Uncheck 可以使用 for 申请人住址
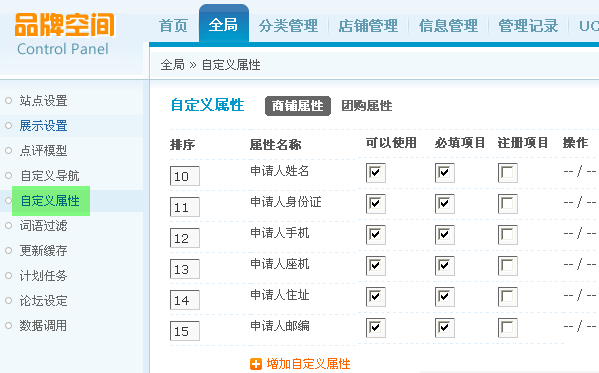Image resolution: width=599 pixels, height=373 pixels. (376, 297)
